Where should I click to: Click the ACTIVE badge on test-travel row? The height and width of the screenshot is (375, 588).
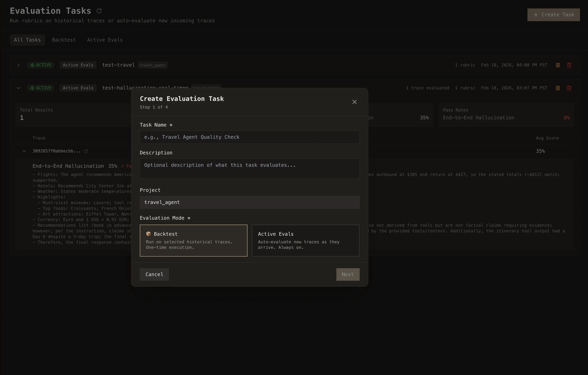[41, 65]
